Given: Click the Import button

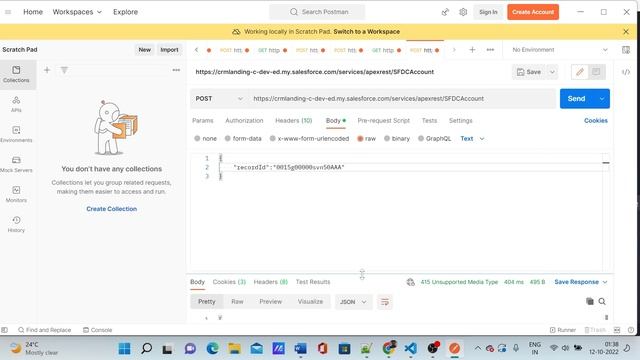Looking at the screenshot, I should (x=169, y=50).
